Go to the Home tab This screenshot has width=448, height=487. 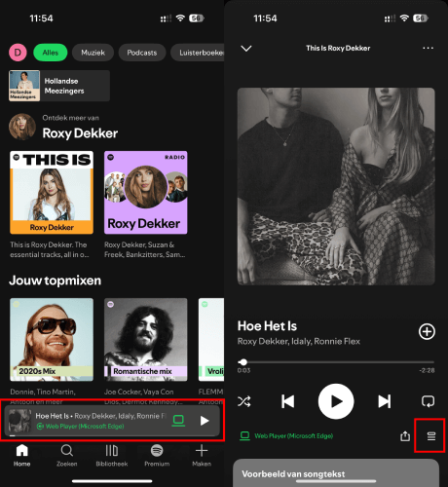(22, 455)
